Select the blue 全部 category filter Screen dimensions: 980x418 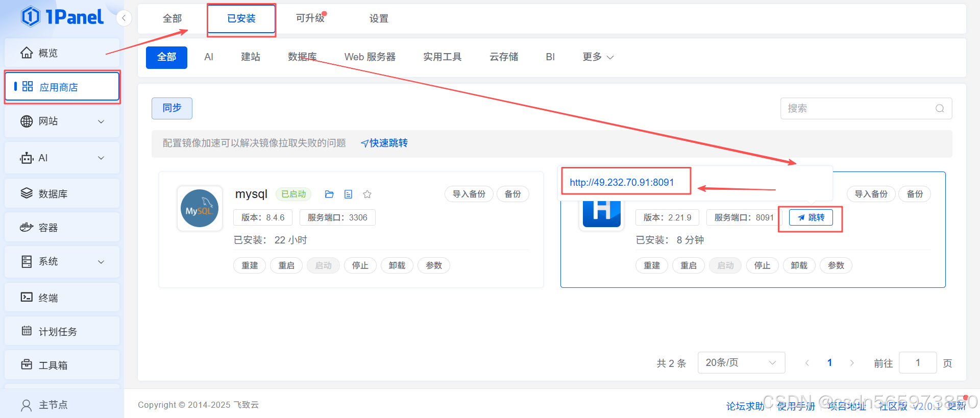coord(166,57)
